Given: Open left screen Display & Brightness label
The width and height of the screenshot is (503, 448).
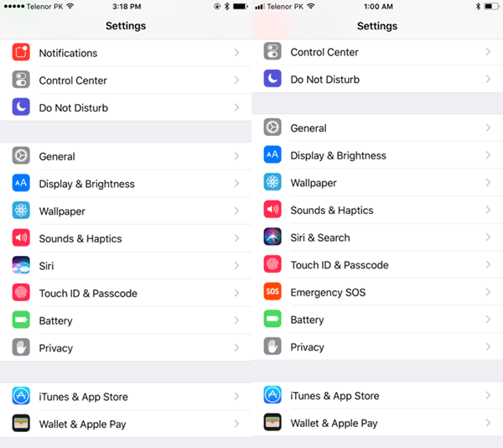Looking at the screenshot, I should coord(86,184).
